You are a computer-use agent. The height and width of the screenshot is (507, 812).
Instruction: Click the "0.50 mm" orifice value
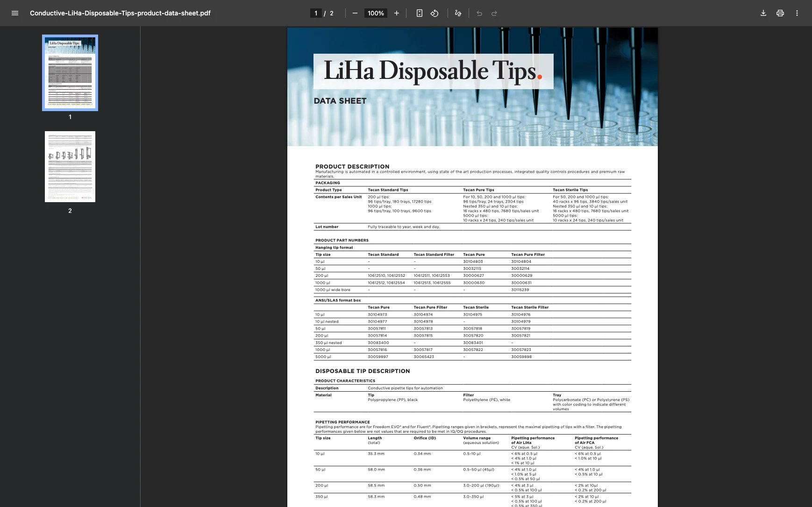[x=422, y=486]
